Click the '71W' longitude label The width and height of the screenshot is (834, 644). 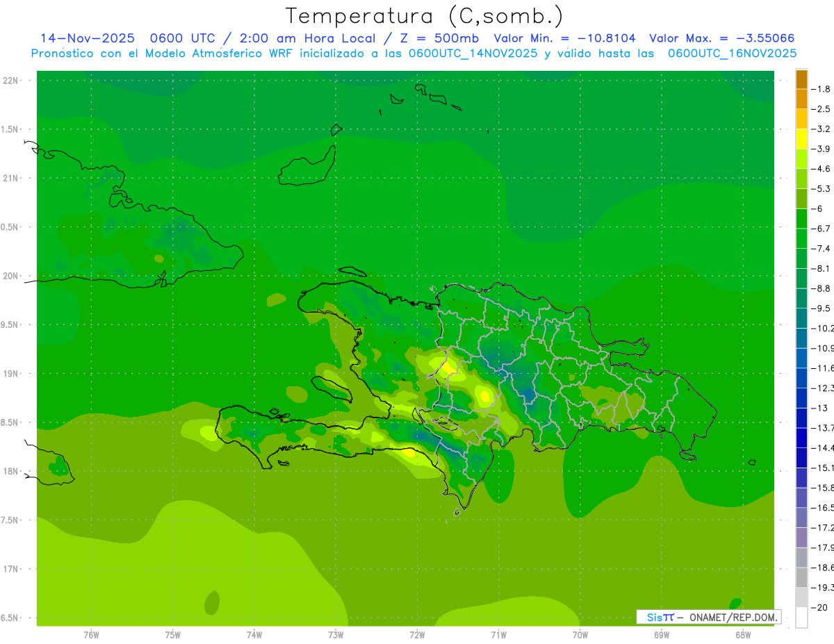click(x=498, y=635)
